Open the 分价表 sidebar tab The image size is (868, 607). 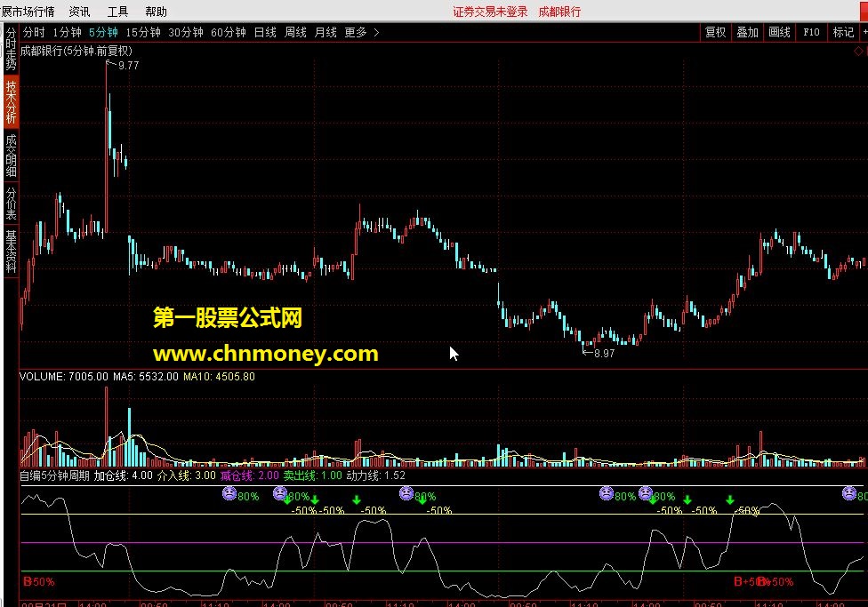tap(11, 204)
